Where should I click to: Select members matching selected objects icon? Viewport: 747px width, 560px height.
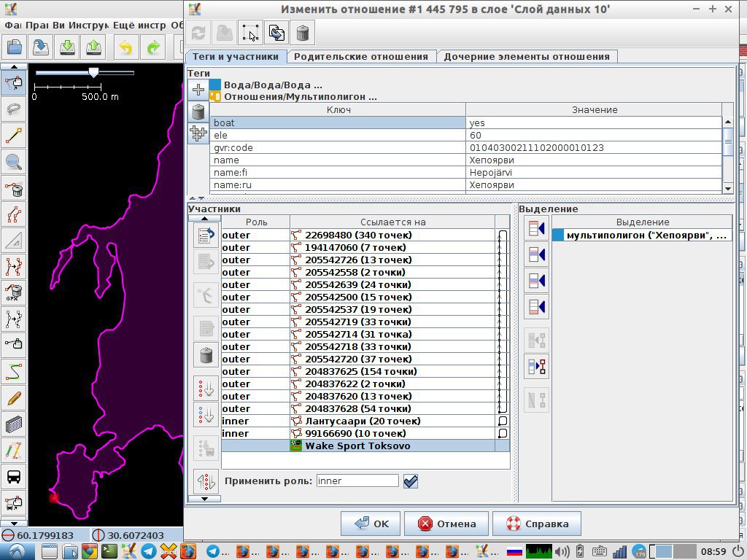[x=536, y=367]
